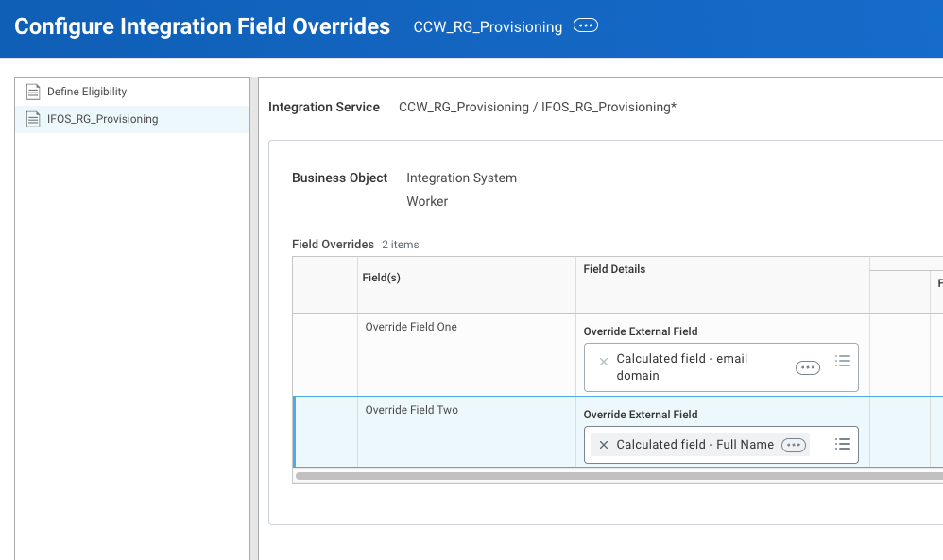The image size is (943, 560).
Task: Click the horizontal scrollbar under Field Overrides
Action: click(620, 476)
